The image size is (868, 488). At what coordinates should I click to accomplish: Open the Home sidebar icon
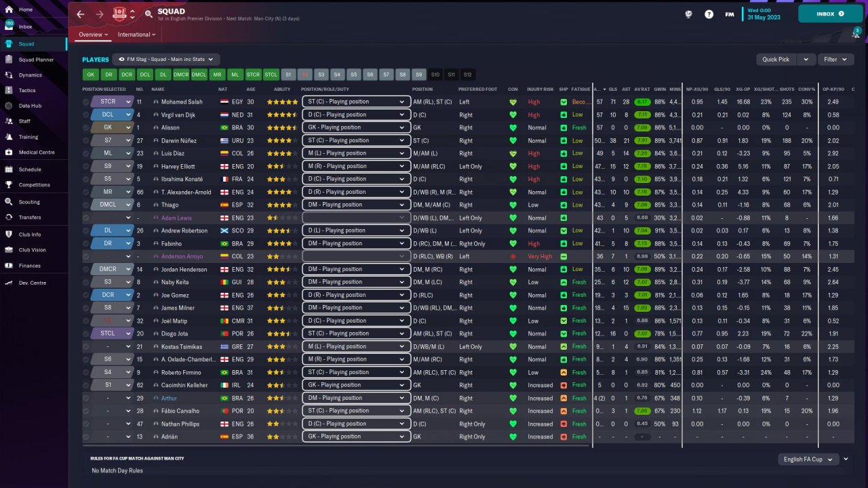(x=9, y=9)
